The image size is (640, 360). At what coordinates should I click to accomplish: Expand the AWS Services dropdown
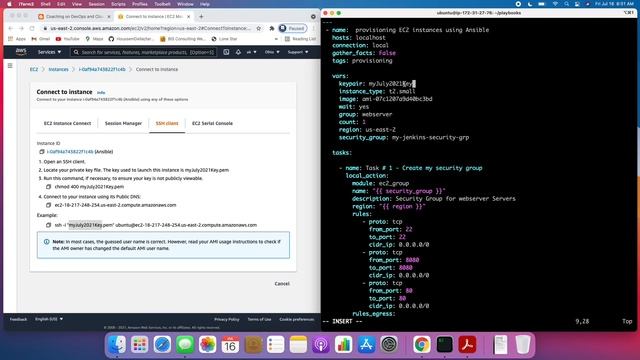(x=49, y=52)
